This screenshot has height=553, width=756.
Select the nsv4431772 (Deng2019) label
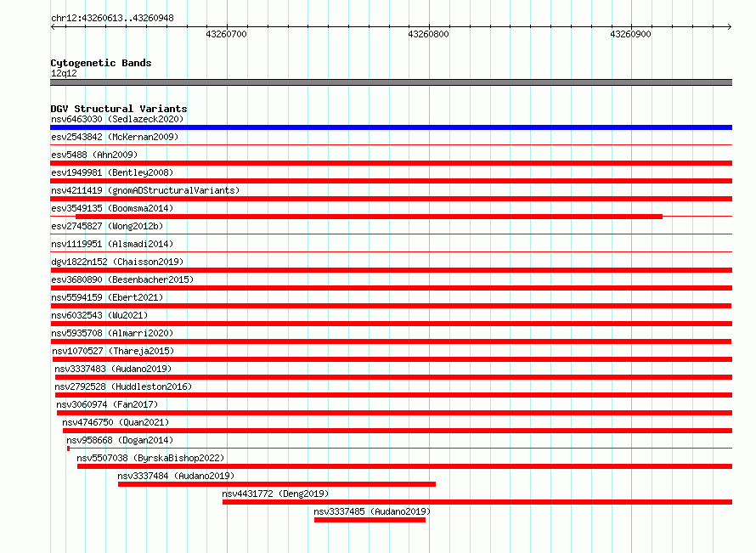(275, 494)
